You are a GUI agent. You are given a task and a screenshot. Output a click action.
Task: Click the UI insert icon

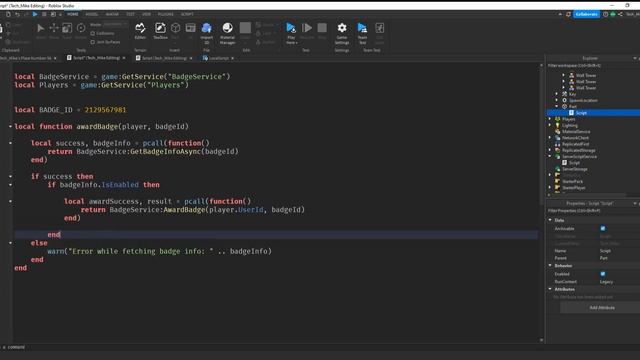click(191, 28)
